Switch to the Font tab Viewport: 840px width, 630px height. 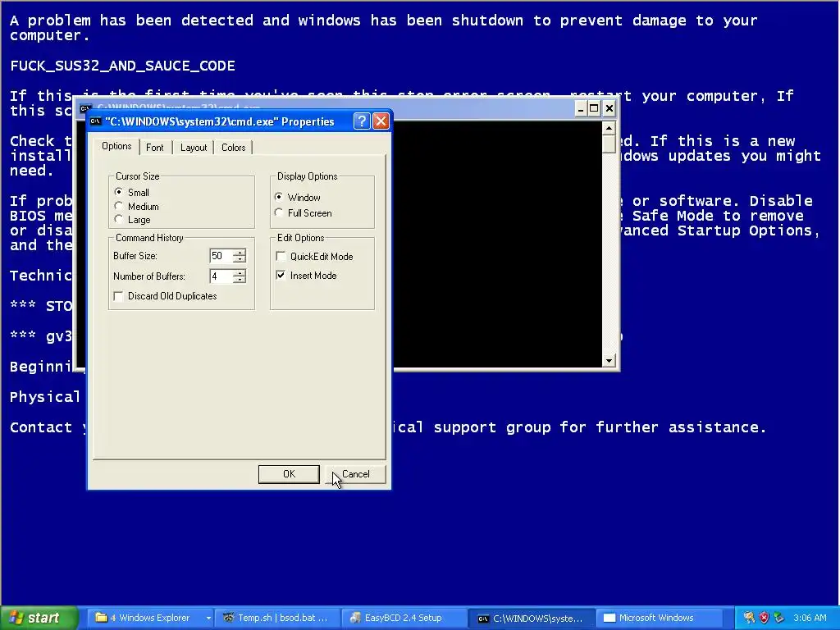click(155, 148)
